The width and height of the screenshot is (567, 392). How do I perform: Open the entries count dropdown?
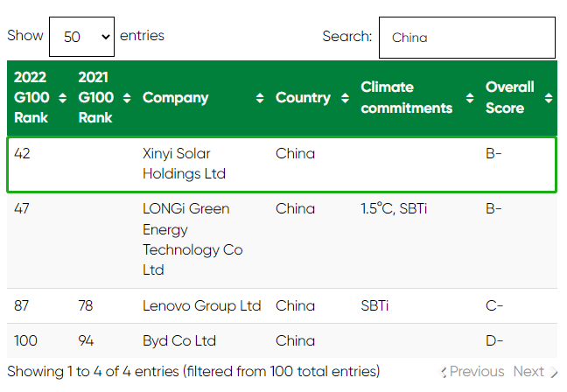81,37
